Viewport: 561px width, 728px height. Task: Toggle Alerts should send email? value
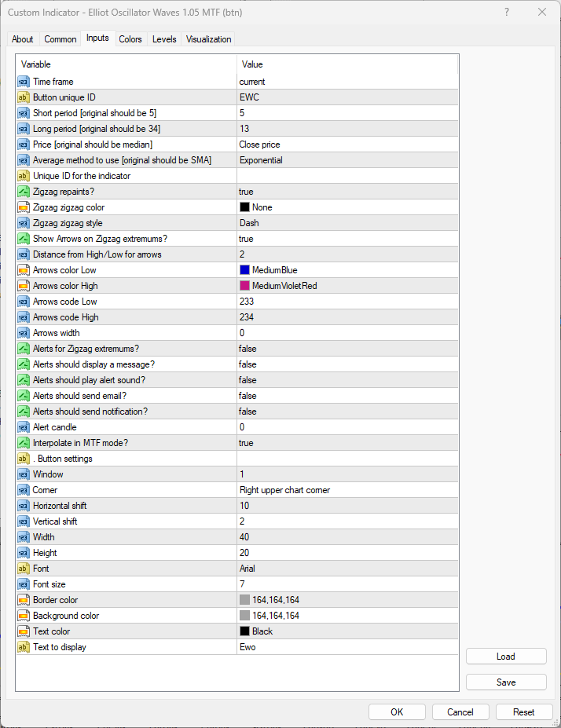click(x=347, y=396)
